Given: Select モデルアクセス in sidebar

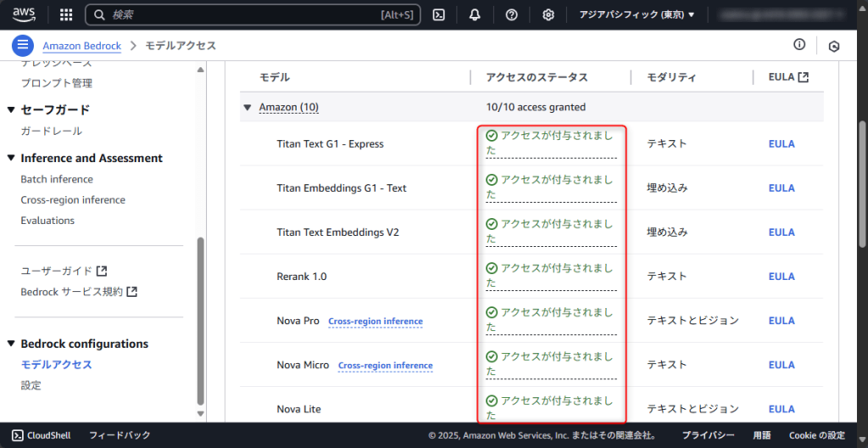Looking at the screenshot, I should (x=57, y=364).
